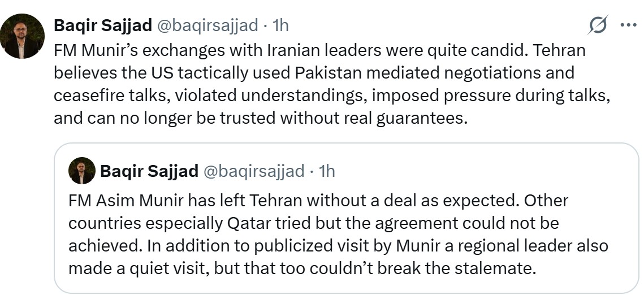644x295 pixels.
Task: Click the word Qatar in quoted tweet
Action: click(x=249, y=224)
